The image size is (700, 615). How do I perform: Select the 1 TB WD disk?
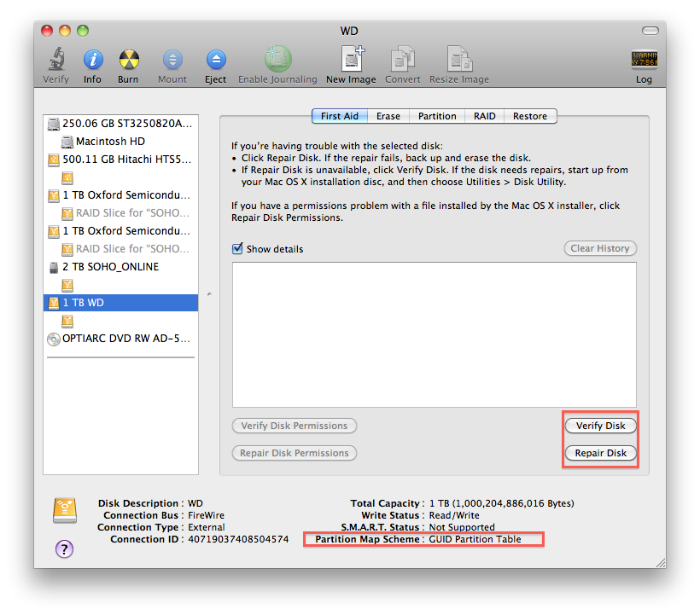point(120,303)
